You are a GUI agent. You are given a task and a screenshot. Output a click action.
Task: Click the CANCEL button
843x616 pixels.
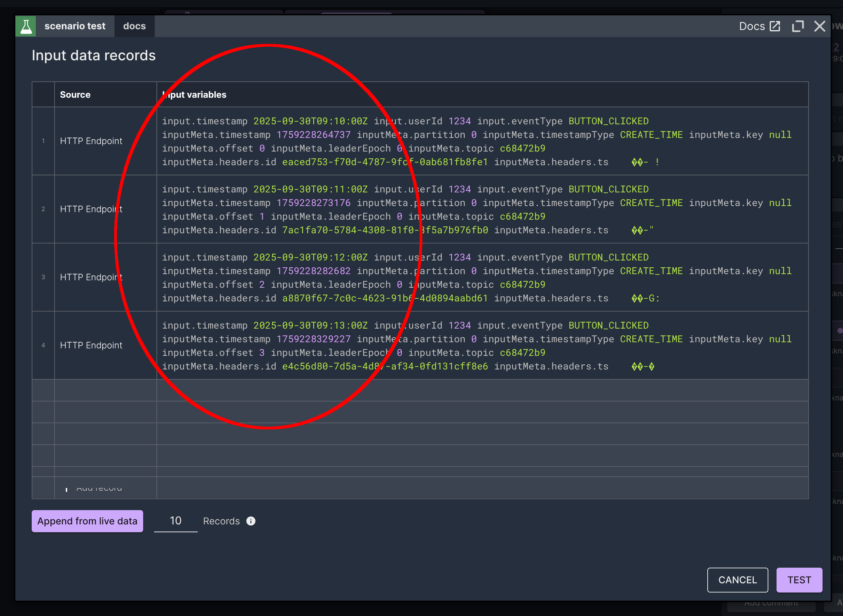[x=737, y=580]
